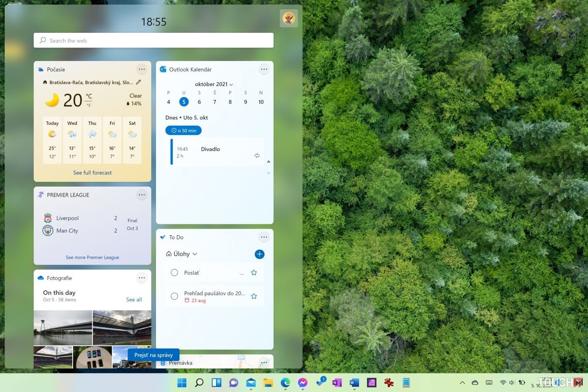Open the Outlook Kalendár widget menu
588x392 pixels.
[x=264, y=69]
